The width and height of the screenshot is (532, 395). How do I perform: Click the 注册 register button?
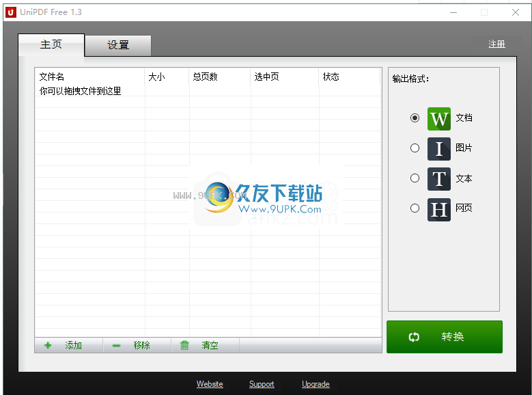(496, 44)
